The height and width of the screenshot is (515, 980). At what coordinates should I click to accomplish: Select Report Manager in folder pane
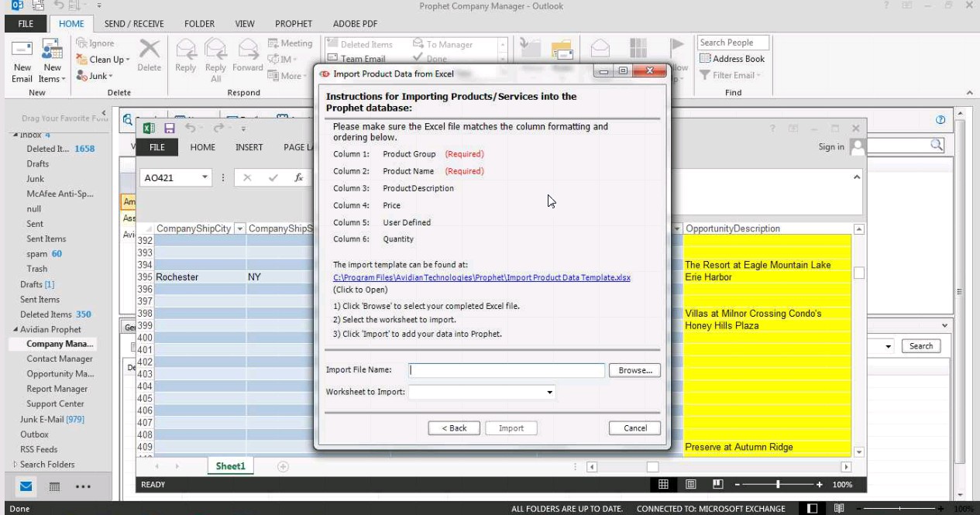tap(57, 389)
